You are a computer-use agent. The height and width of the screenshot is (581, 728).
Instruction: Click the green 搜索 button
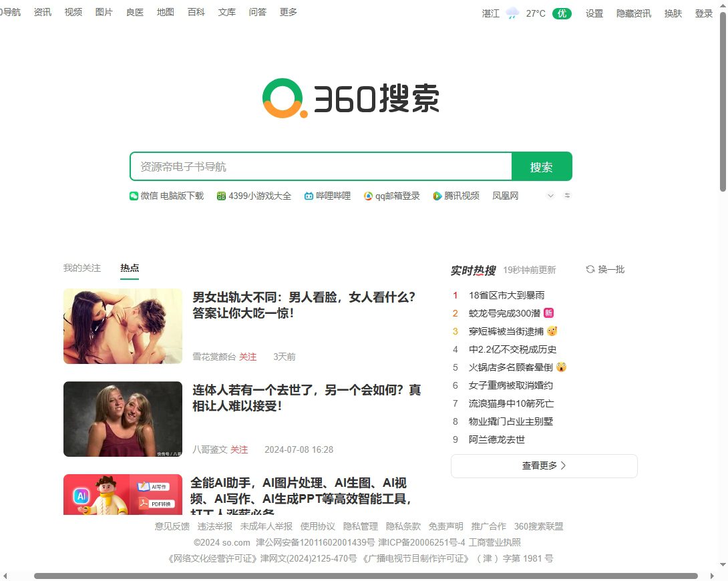[x=542, y=166]
